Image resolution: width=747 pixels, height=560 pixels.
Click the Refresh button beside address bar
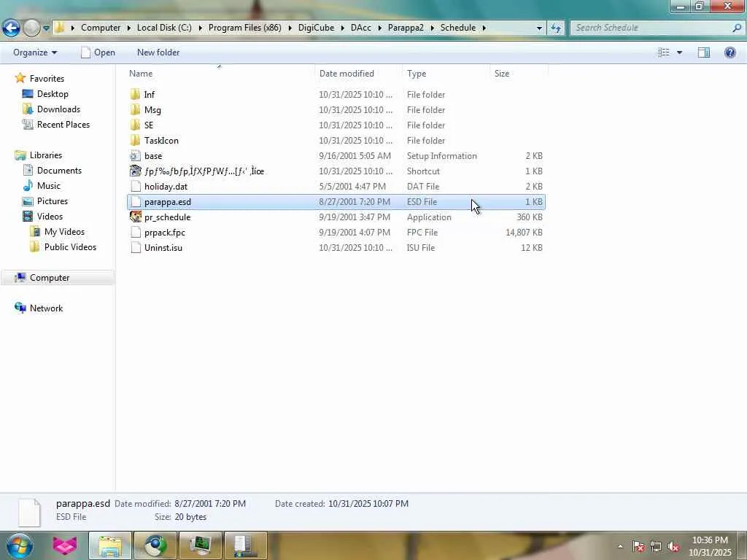555,28
